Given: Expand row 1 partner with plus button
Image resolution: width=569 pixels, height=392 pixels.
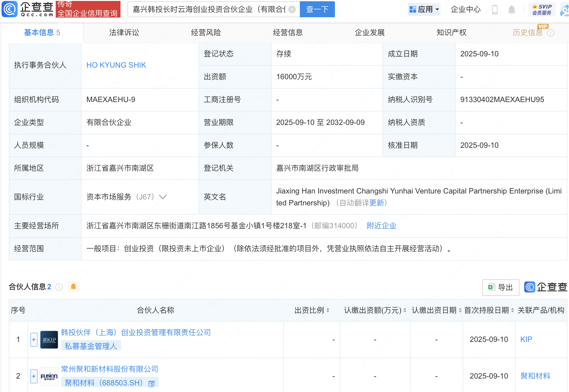Looking at the screenshot, I should tap(34, 340).
